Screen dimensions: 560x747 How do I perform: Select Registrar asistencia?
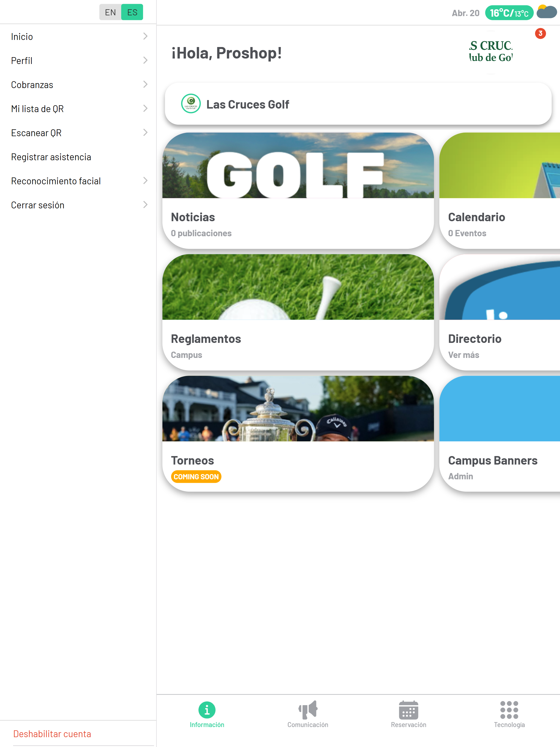click(78, 157)
